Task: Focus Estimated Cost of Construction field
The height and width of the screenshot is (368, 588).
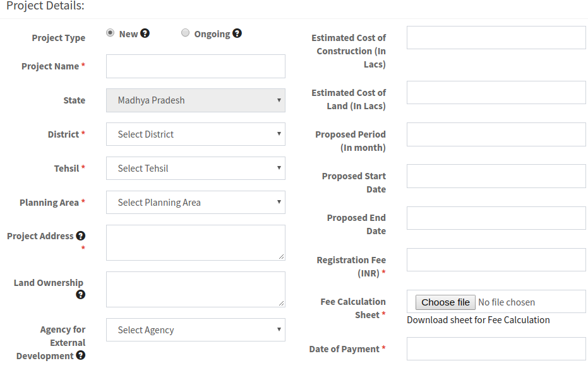Action: [496, 38]
